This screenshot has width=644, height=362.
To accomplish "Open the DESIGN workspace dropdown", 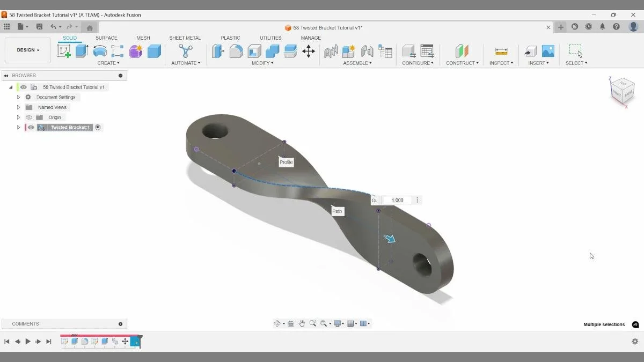I will (x=27, y=50).
